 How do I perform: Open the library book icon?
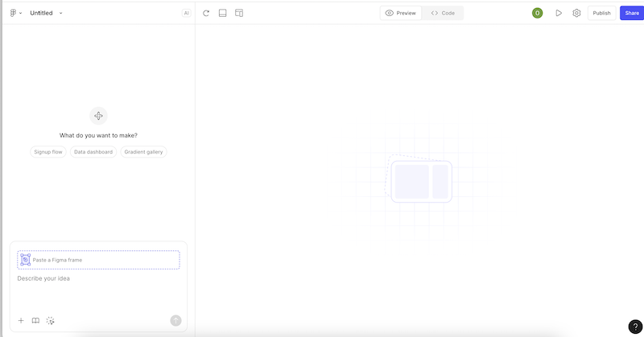35,321
